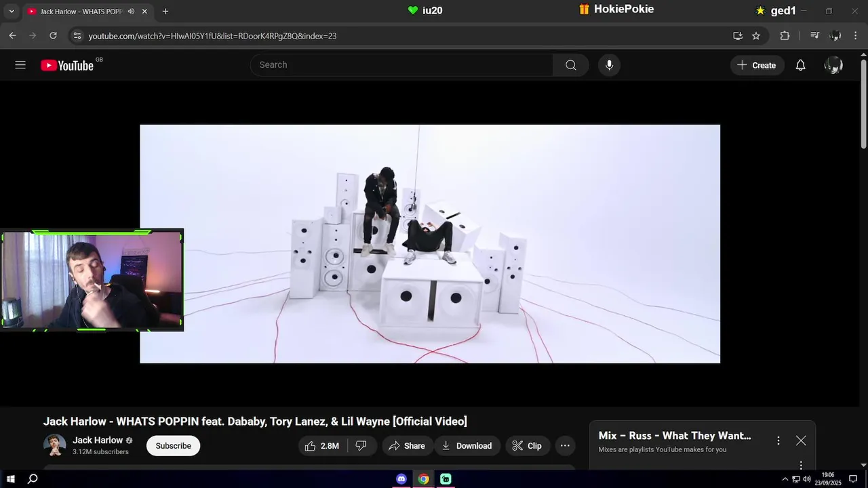
Task: Open YouTube notifications bell
Action: pos(800,65)
